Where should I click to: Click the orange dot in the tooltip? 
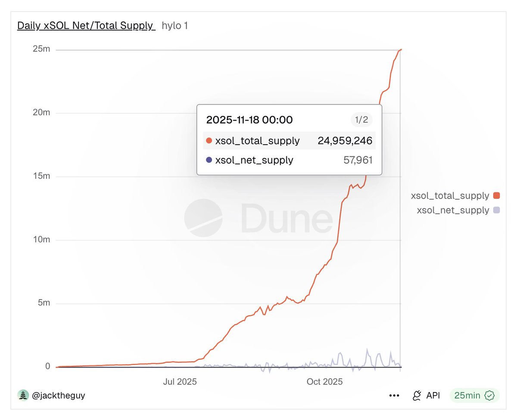pos(209,141)
